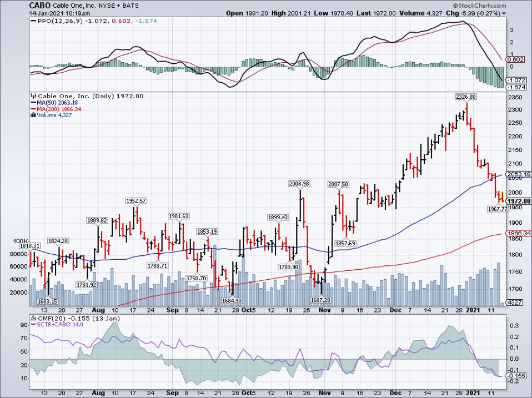Click the 1972.00 current price tag on axis

click(519, 201)
